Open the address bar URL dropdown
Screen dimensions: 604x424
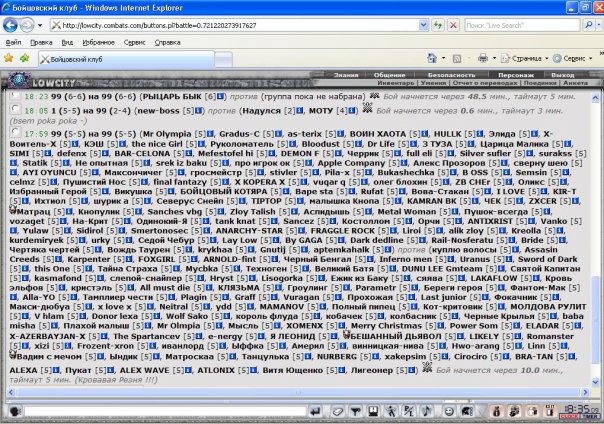(423, 25)
